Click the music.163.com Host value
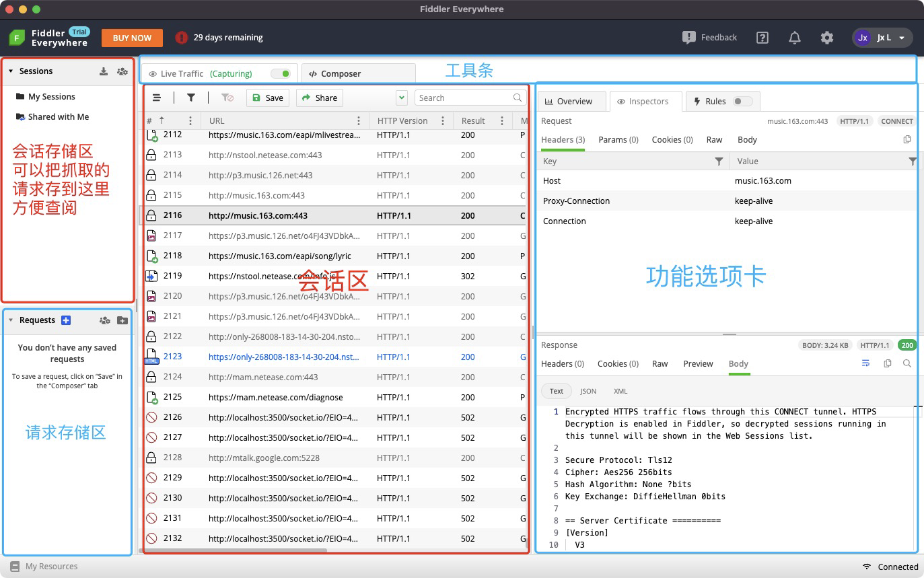Screen dimensions: 924x578 (x=763, y=180)
